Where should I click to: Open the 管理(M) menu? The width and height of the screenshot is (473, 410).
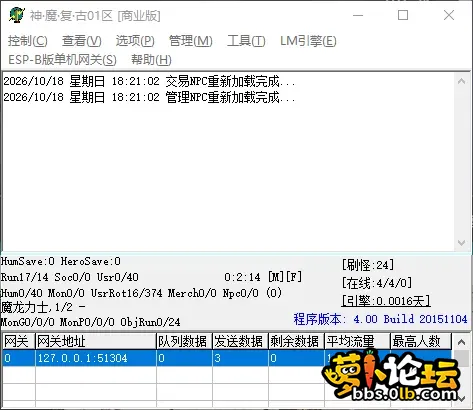tap(190, 41)
